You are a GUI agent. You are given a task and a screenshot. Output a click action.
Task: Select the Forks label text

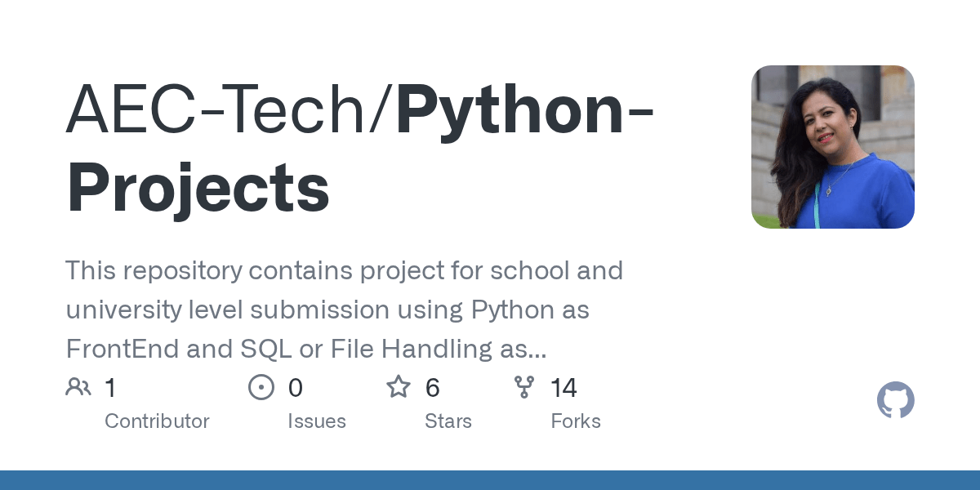point(576,421)
